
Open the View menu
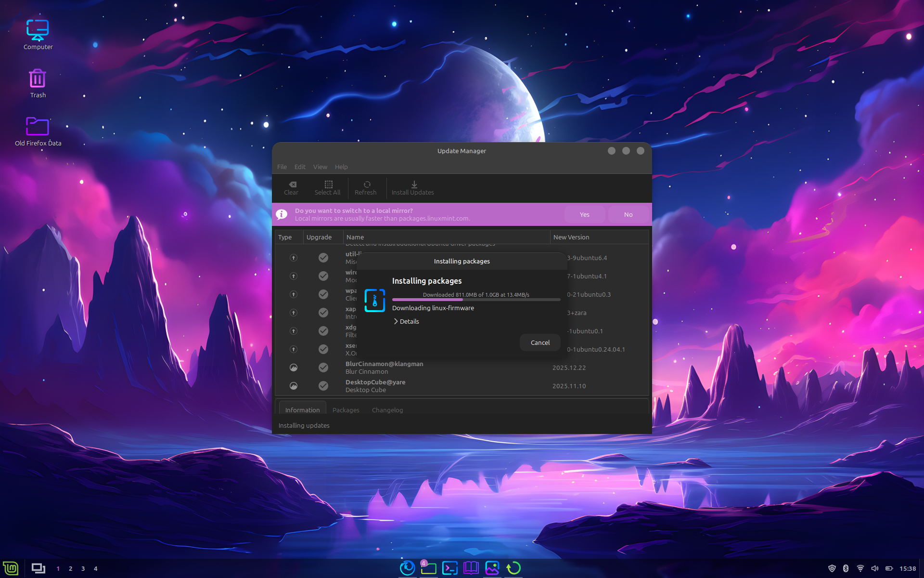320,167
